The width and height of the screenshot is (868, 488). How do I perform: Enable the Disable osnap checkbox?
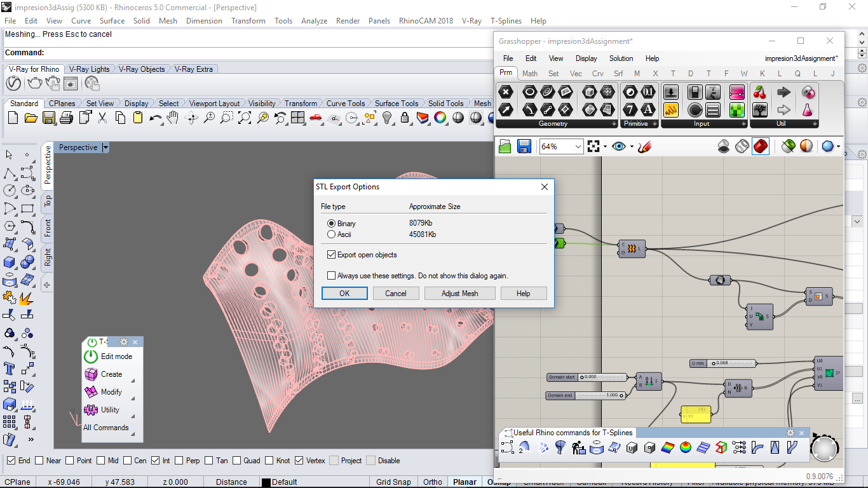371,461
